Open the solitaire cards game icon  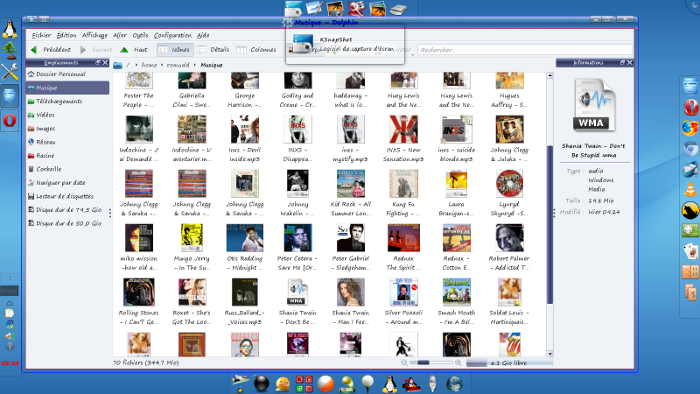click(x=691, y=251)
